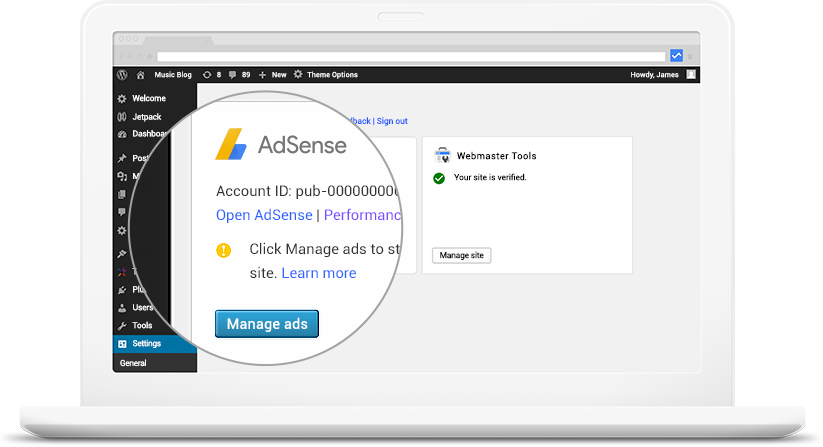The image size is (823, 447).
Task: Follow the Open AdSense link
Action: (x=264, y=215)
